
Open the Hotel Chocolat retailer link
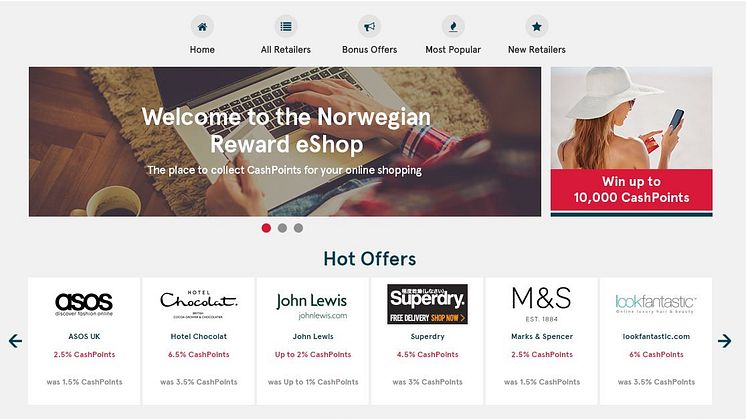tap(199, 336)
